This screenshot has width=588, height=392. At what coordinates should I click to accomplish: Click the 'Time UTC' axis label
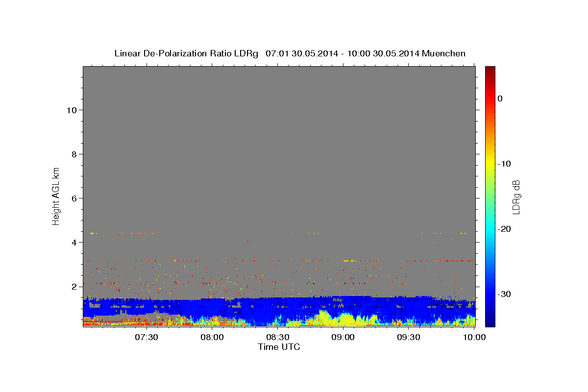tap(279, 347)
